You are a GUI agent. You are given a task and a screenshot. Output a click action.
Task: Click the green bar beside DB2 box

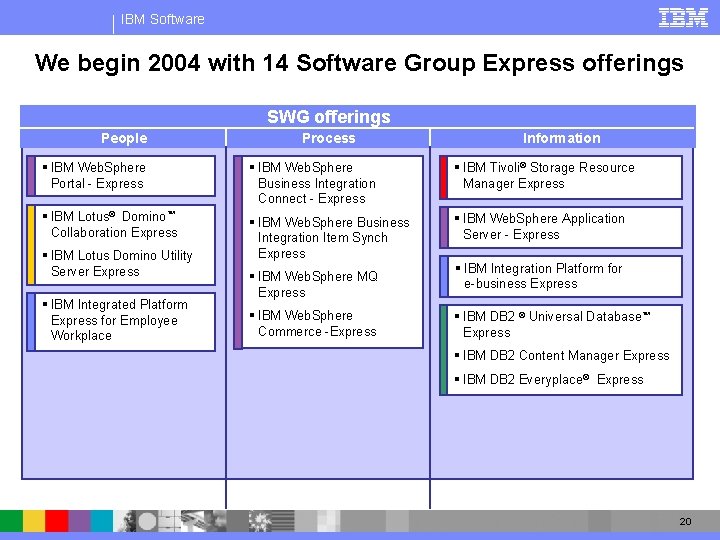[x=444, y=349]
